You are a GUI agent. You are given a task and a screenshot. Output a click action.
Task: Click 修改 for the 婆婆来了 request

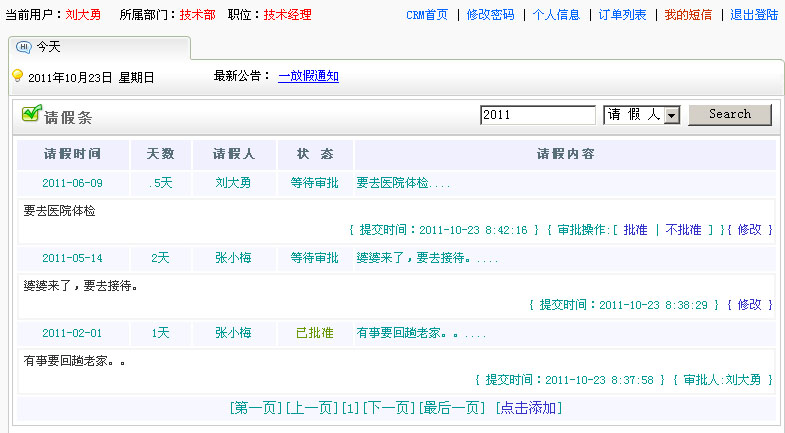point(749,305)
